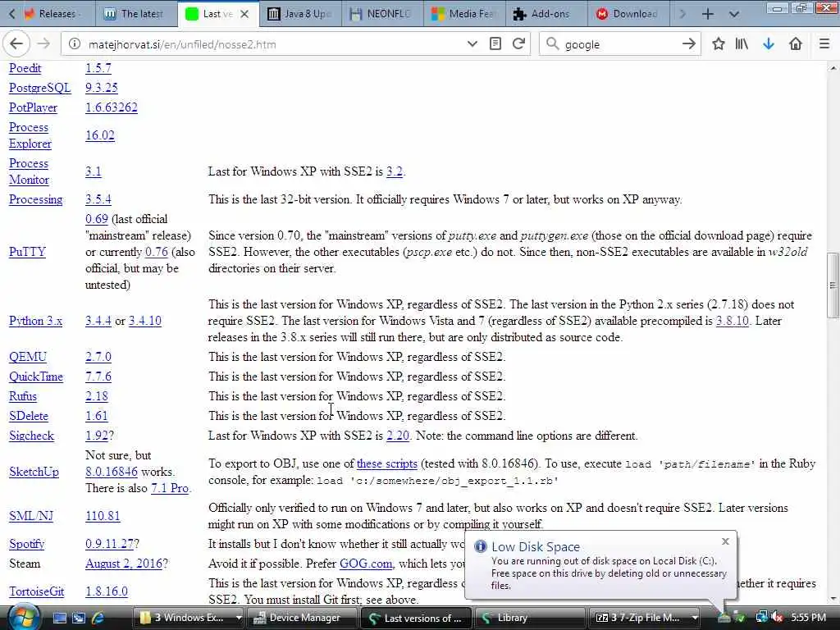Open the Python 3.4.10 version link

tap(144, 321)
